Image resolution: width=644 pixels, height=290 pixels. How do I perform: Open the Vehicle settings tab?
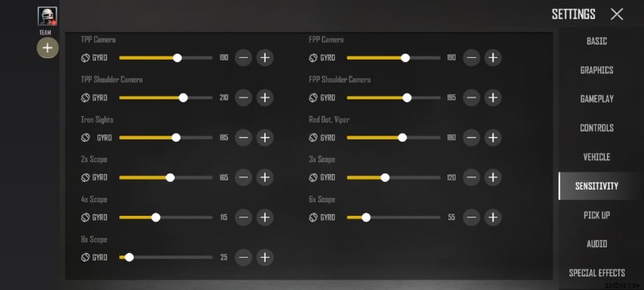[597, 157]
